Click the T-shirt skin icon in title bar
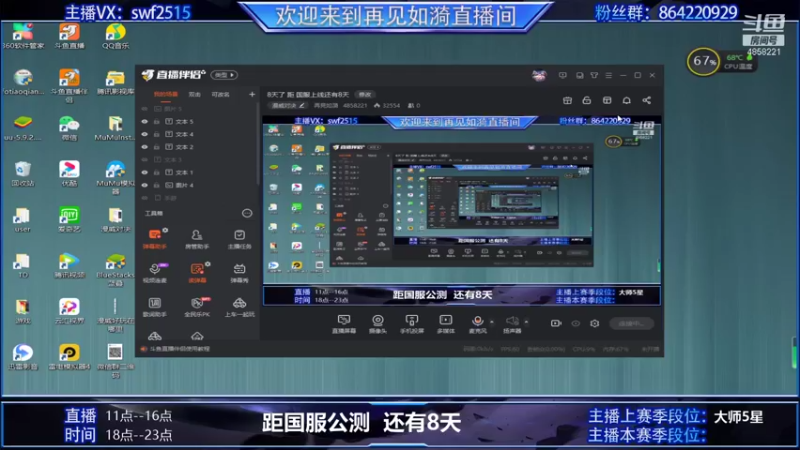800x450 pixels. point(594,76)
